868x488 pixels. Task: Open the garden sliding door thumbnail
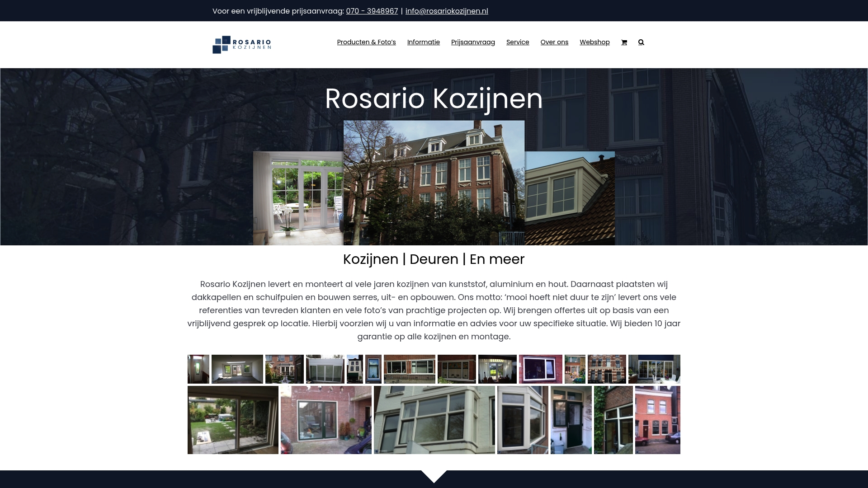pyautogui.click(x=233, y=420)
